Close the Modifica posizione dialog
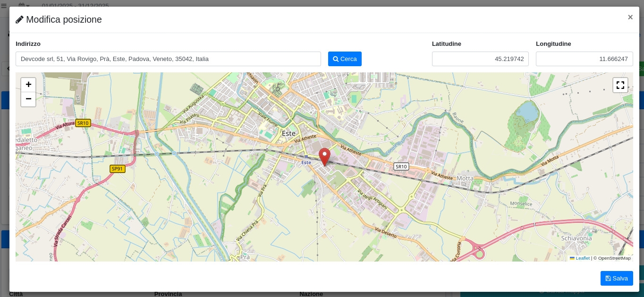The height and width of the screenshot is (297, 644). [630, 17]
